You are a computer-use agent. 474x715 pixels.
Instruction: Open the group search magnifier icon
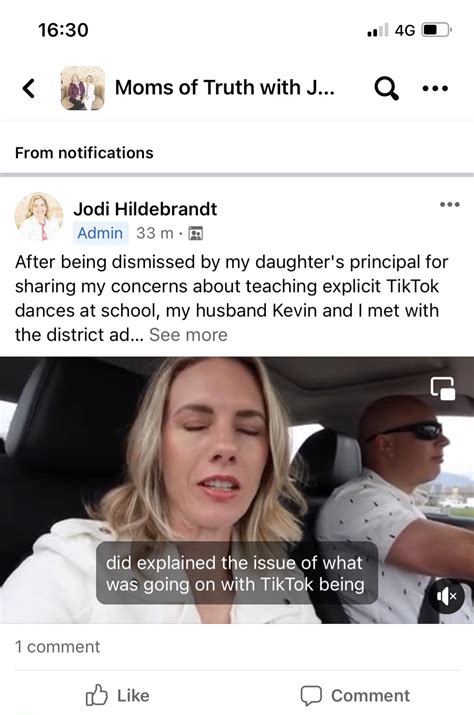[386, 88]
